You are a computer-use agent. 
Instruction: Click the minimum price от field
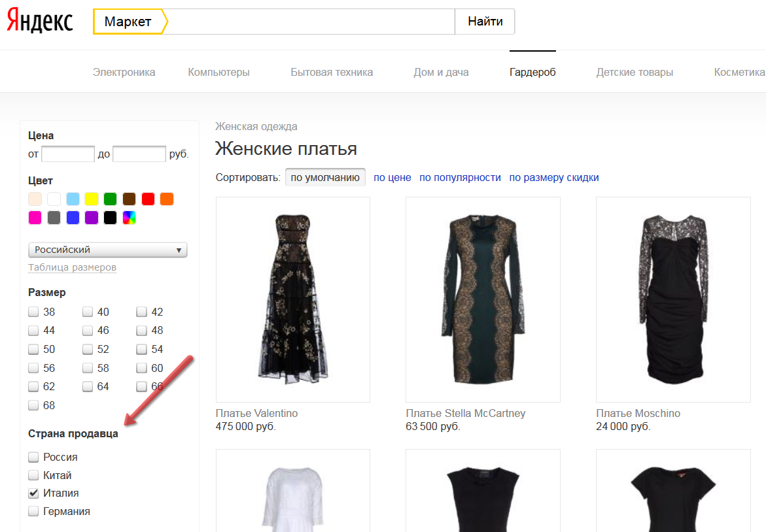68,154
